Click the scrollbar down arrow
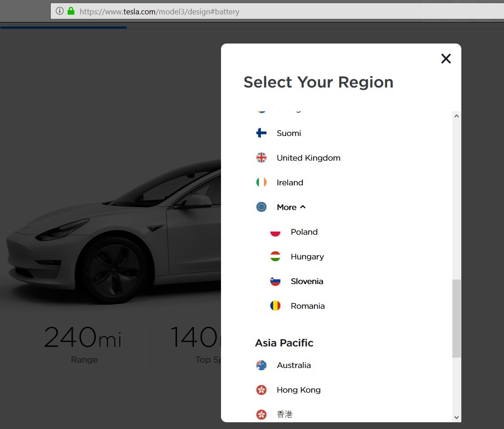 point(456,417)
